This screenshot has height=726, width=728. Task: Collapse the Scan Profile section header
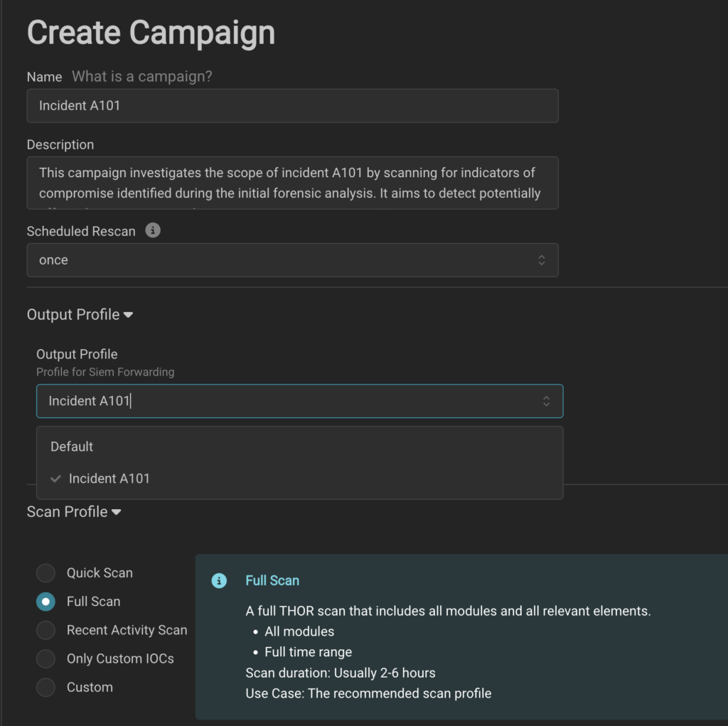pyautogui.click(x=73, y=511)
